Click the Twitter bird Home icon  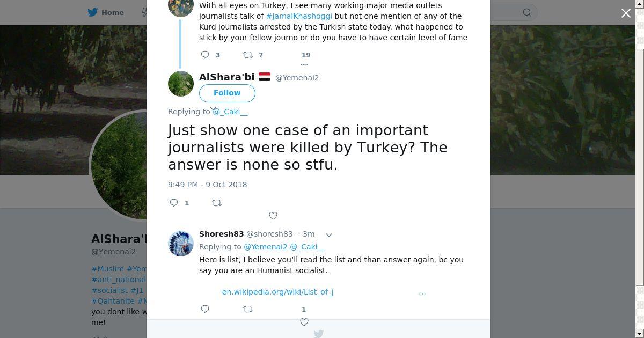(x=93, y=12)
